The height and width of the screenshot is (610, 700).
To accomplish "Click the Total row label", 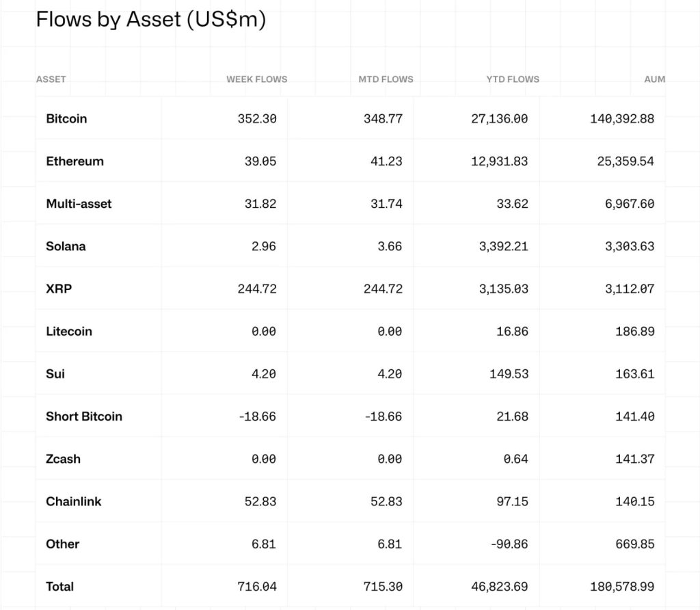I will [60, 586].
